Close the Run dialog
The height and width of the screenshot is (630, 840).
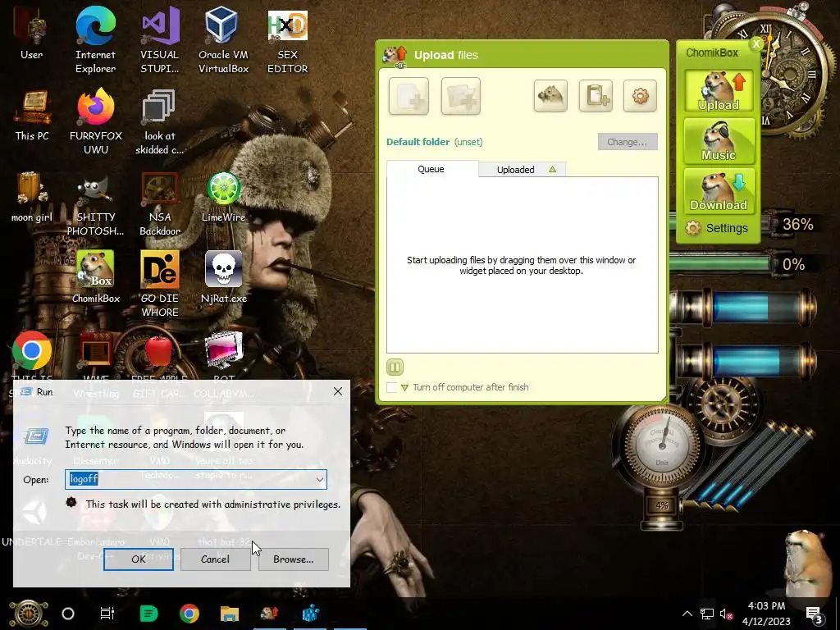pos(337,391)
